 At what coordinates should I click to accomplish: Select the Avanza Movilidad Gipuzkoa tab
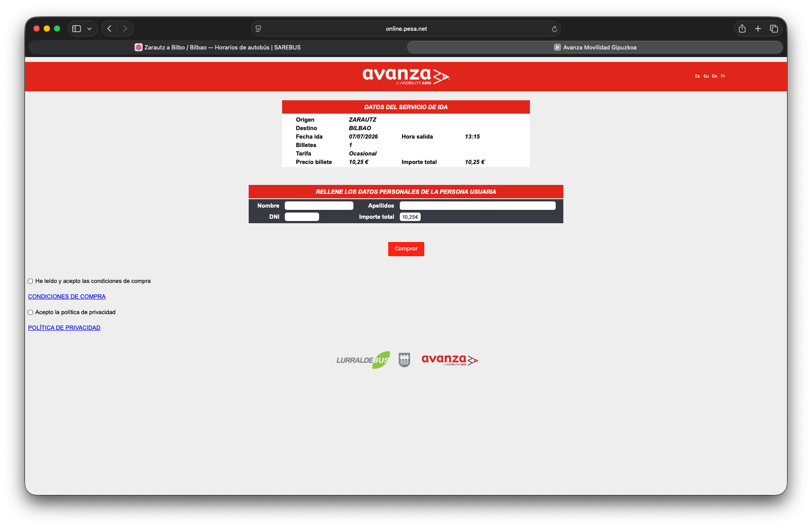(x=595, y=47)
